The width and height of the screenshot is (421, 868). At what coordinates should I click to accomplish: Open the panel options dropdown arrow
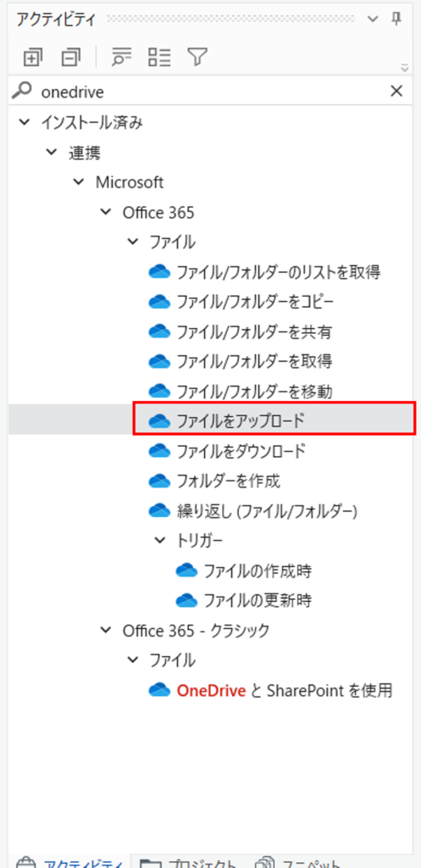coord(372,19)
